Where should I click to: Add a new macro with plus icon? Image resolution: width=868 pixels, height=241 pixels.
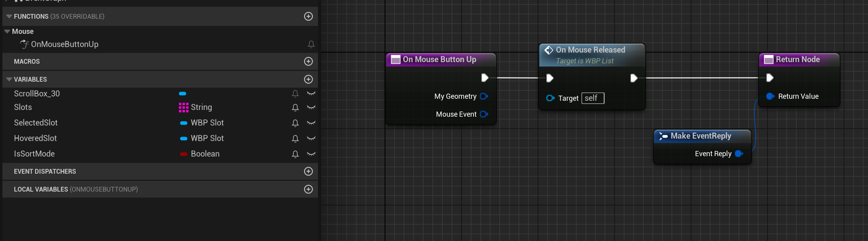[308, 61]
